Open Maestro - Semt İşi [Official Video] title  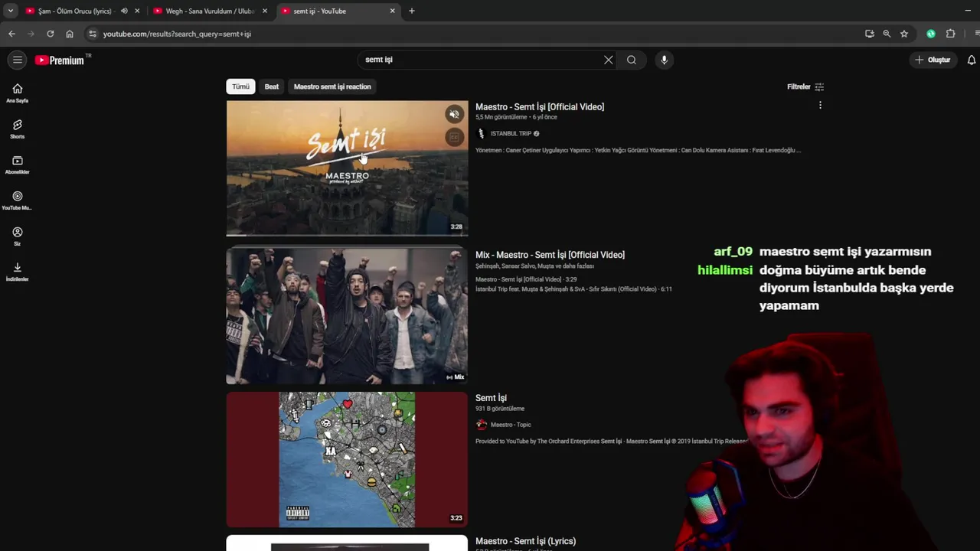click(x=540, y=106)
